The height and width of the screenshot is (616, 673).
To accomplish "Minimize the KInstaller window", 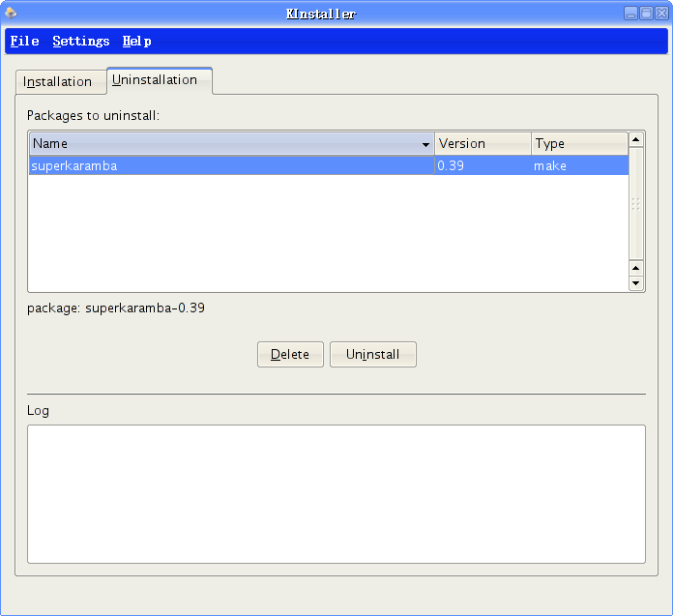I will coord(630,14).
